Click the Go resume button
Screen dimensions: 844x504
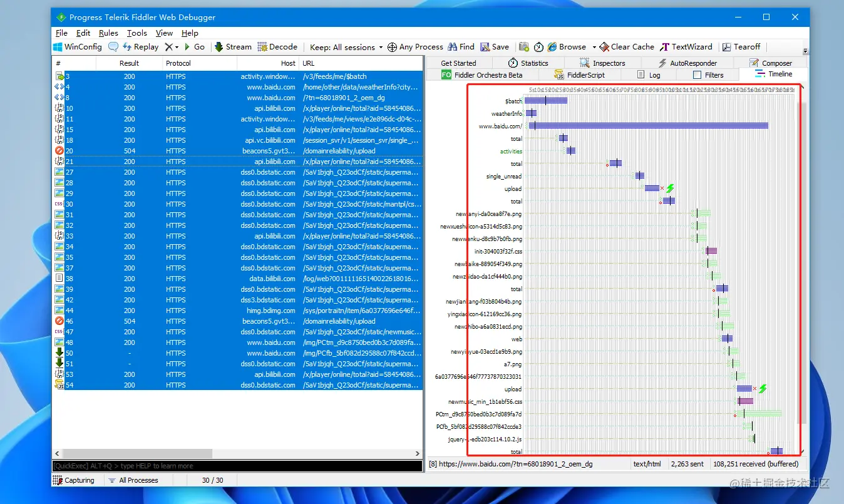click(x=194, y=47)
